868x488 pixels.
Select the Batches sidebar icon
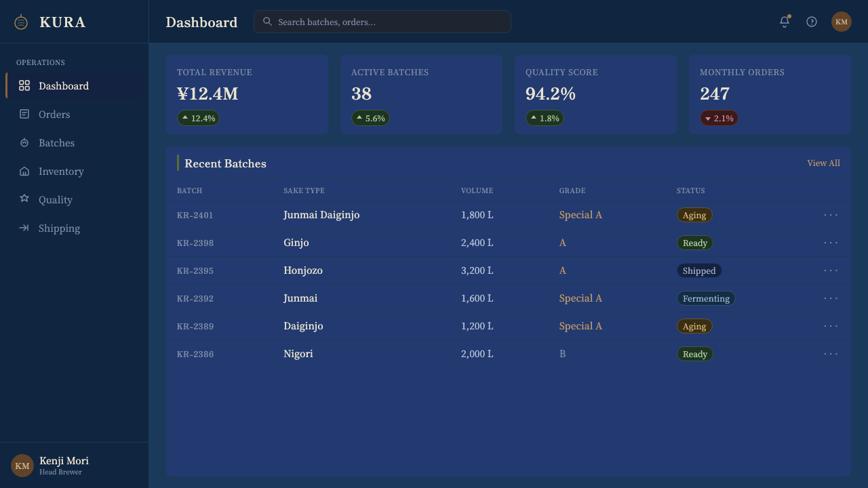coord(24,142)
